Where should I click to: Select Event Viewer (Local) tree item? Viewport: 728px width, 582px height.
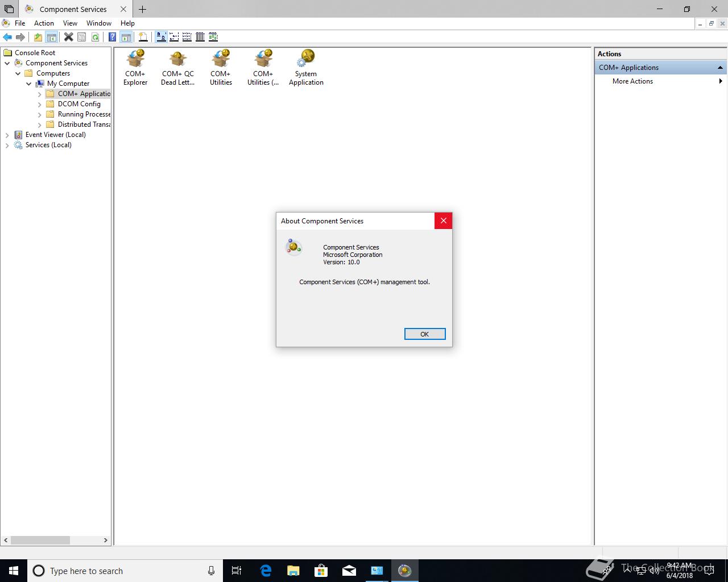55,135
